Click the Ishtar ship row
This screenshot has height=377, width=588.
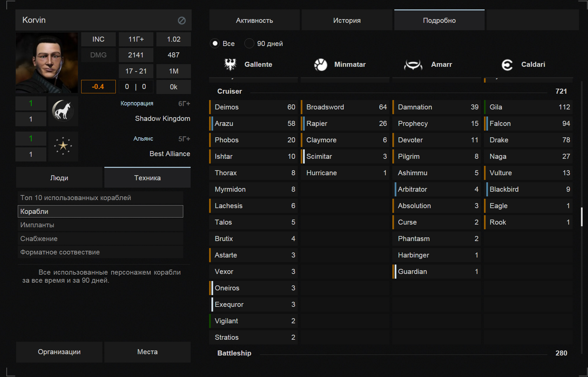(x=253, y=156)
